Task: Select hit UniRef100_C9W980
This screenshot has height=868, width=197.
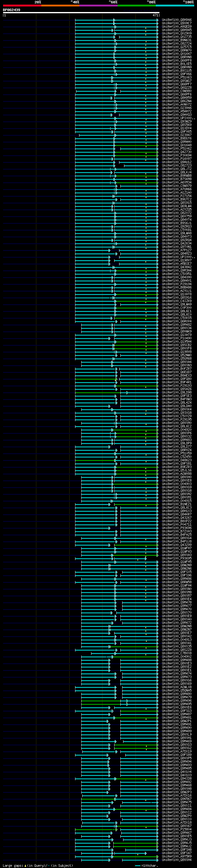Action: click(177, 91)
